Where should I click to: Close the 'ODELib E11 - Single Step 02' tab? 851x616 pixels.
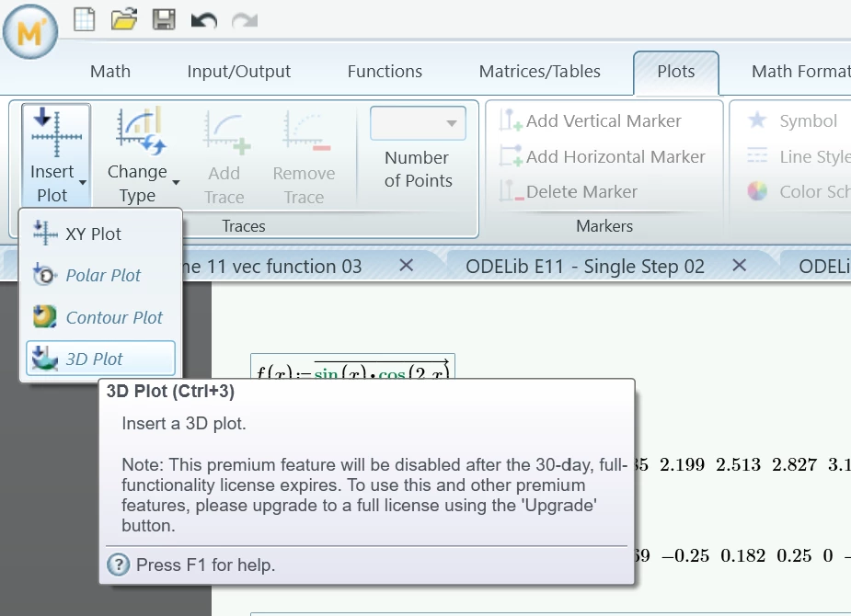(x=739, y=265)
